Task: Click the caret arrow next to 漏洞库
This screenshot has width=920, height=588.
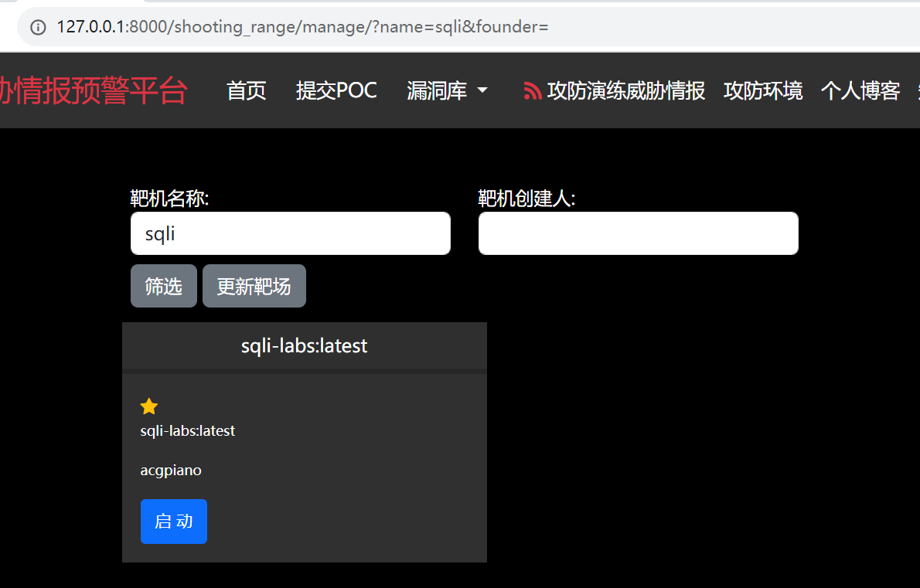Action: 482,93
